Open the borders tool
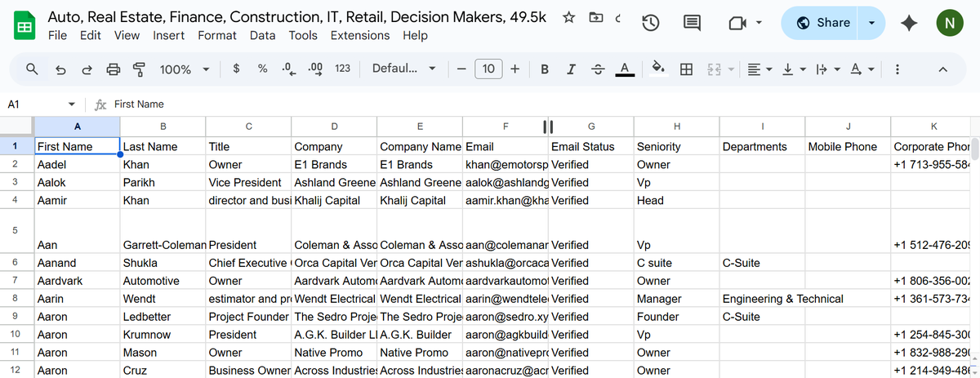Image resolution: width=980 pixels, height=378 pixels. click(687, 69)
